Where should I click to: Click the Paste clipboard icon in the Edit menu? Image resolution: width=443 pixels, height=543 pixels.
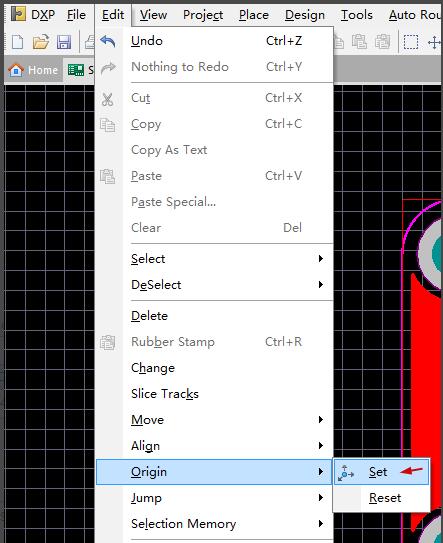pos(107,176)
